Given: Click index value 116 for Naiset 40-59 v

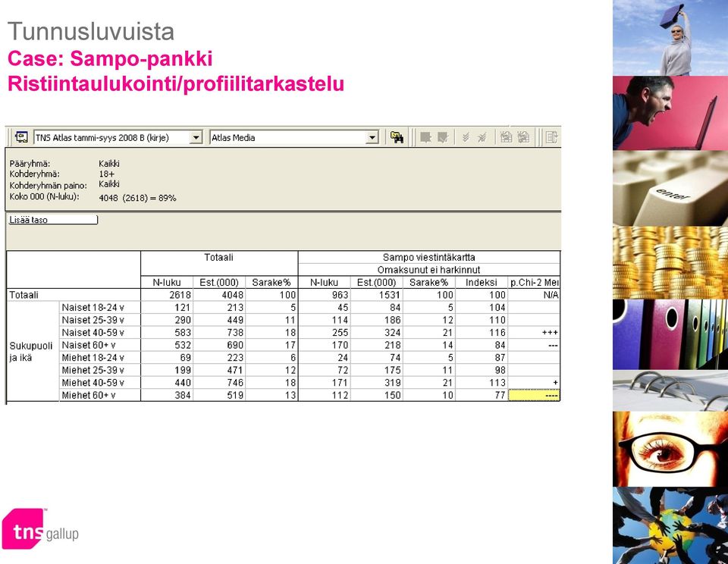Looking at the screenshot, I should (x=497, y=332).
